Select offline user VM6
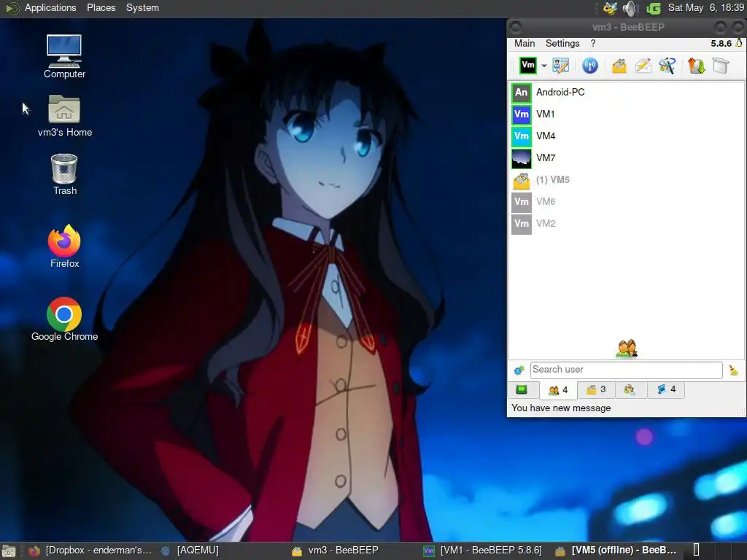The image size is (747, 560). point(626,202)
